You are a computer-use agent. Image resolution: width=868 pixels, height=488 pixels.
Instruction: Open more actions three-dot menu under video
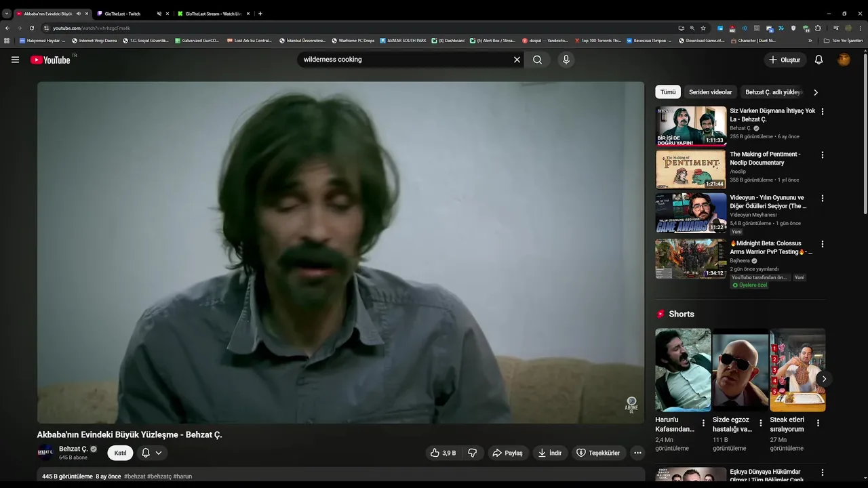(637, 453)
